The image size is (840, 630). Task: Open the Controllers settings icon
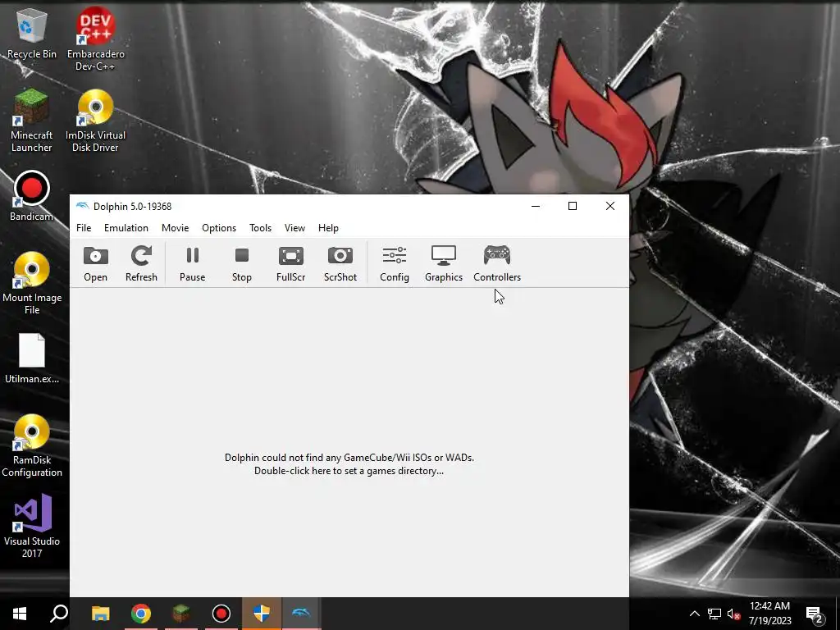pos(497,263)
